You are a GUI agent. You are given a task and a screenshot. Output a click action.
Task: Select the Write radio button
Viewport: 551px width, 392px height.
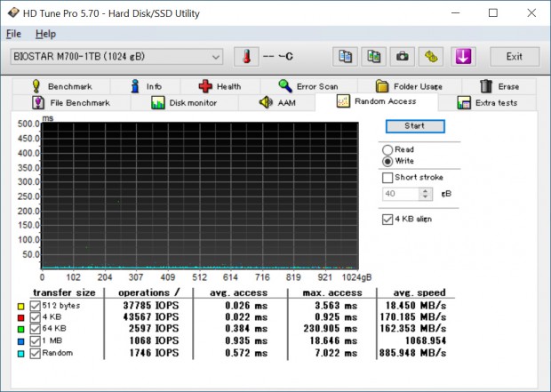[387, 162]
